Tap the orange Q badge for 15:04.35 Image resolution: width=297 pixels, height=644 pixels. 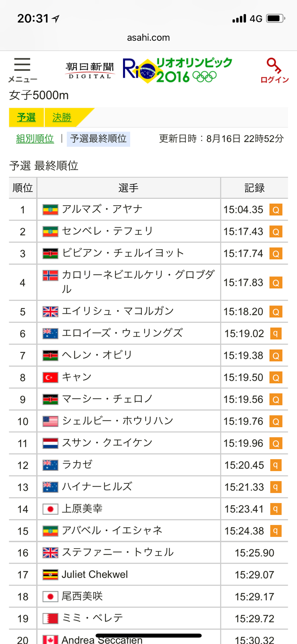tap(276, 210)
